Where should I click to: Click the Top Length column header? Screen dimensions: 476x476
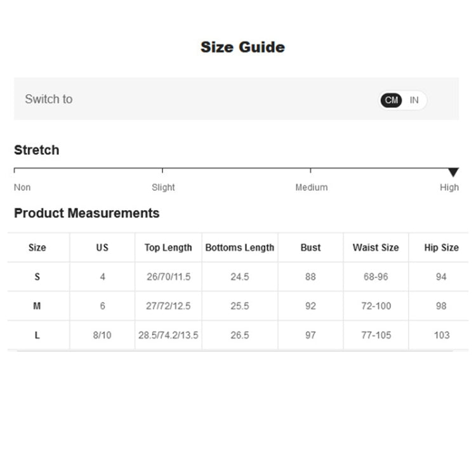[168, 248]
